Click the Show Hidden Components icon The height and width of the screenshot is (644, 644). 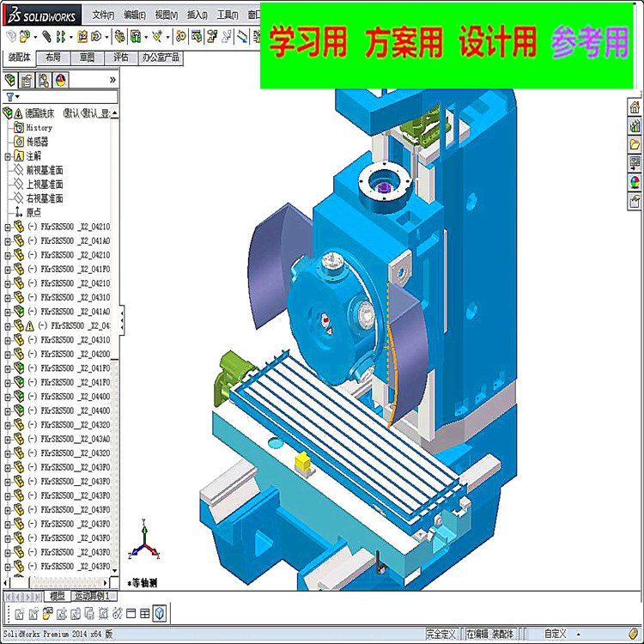click(119, 37)
